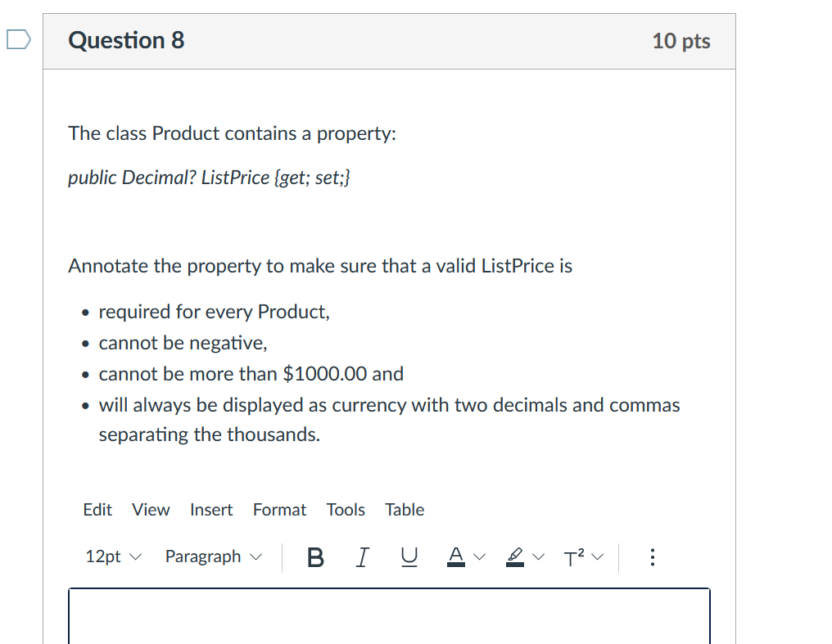Open the View menu
Viewport: 832px width, 644px height.
(x=150, y=509)
